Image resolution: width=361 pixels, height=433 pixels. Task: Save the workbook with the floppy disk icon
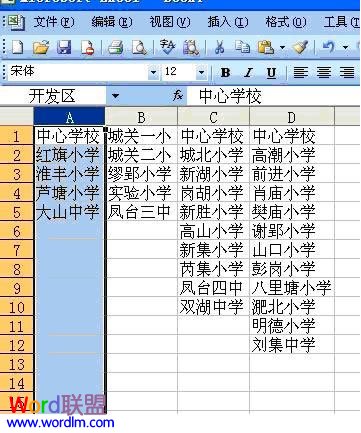click(x=64, y=47)
